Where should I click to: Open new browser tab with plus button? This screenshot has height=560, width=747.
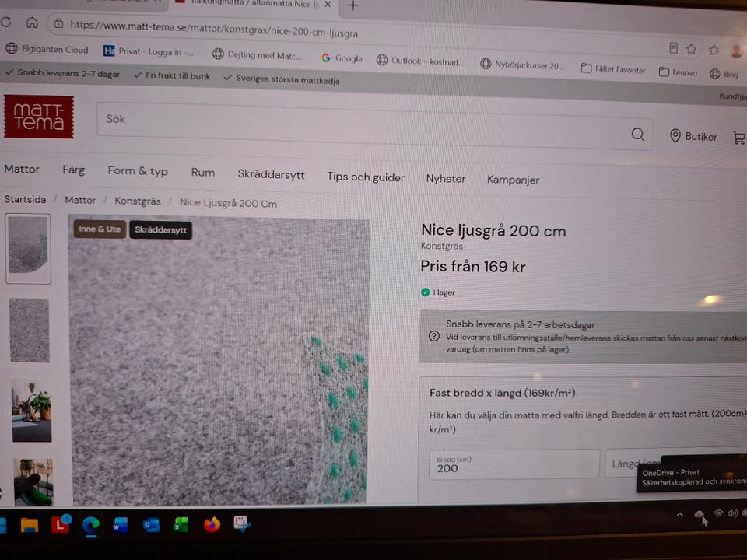[x=353, y=5]
